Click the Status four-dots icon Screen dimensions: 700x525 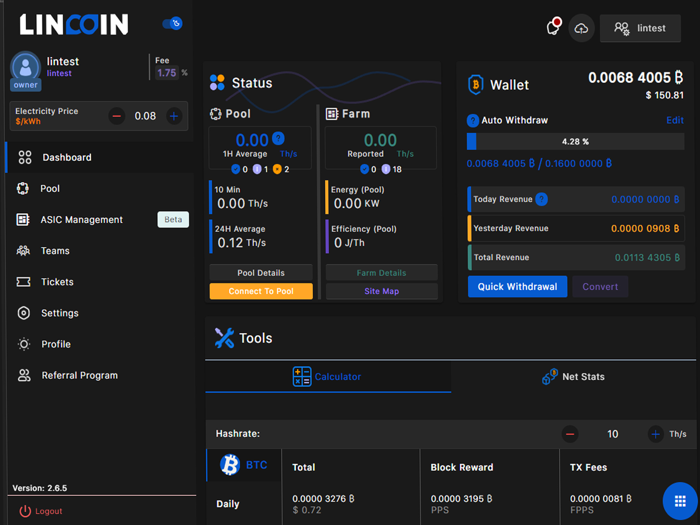(x=217, y=83)
